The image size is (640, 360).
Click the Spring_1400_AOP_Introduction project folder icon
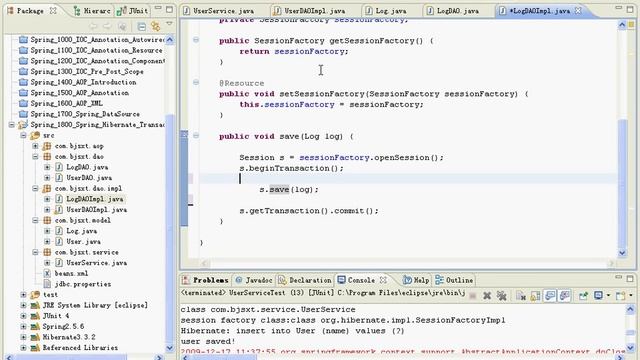23,82
